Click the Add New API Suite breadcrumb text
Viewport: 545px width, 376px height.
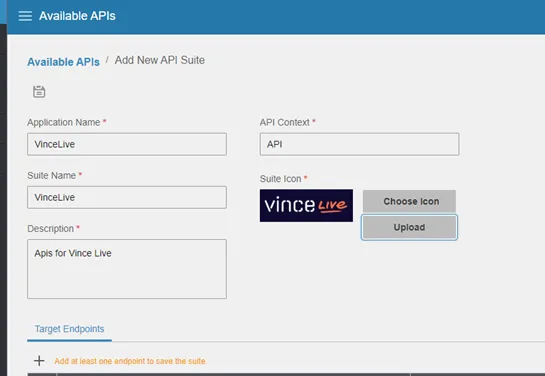(160, 60)
